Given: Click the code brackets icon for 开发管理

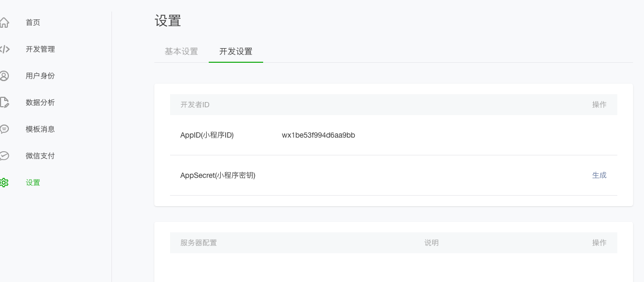Looking at the screenshot, I should coord(4,49).
